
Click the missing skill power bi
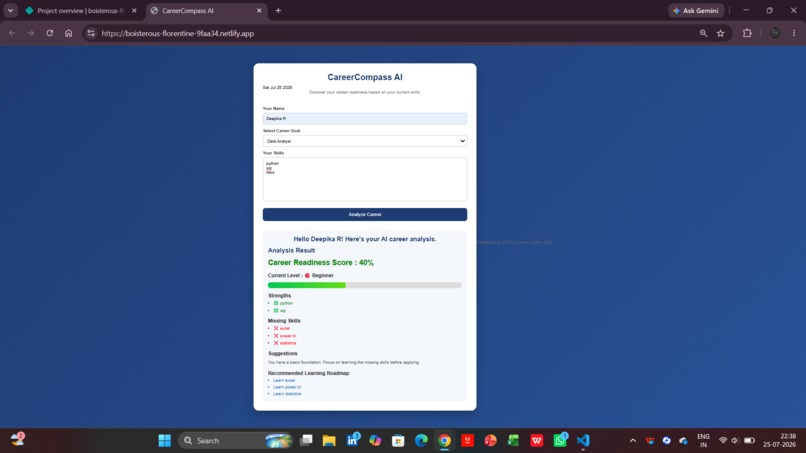pyautogui.click(x=285, y=336)
